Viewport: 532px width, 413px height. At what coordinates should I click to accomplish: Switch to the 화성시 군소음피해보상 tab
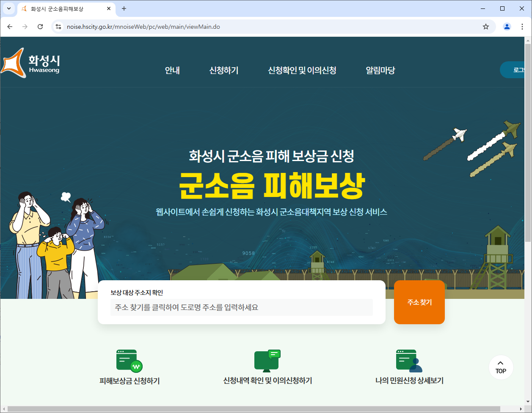(x=63, y=8)
